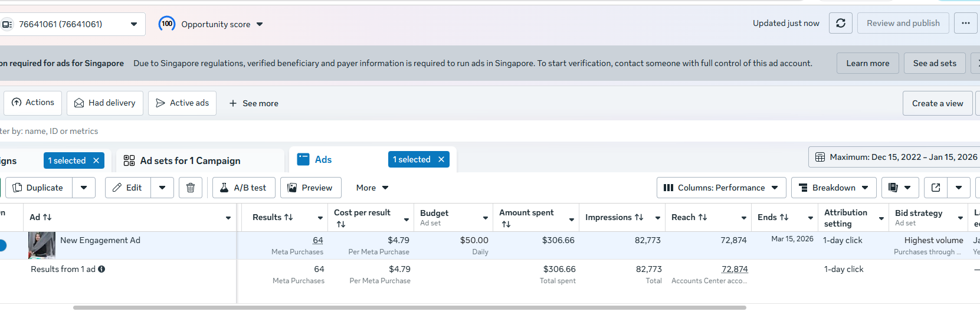This screenshot has width=980, height=318.
Task: Click the refresh data icon
Action: pyautogui.click(x=841, y=24)
